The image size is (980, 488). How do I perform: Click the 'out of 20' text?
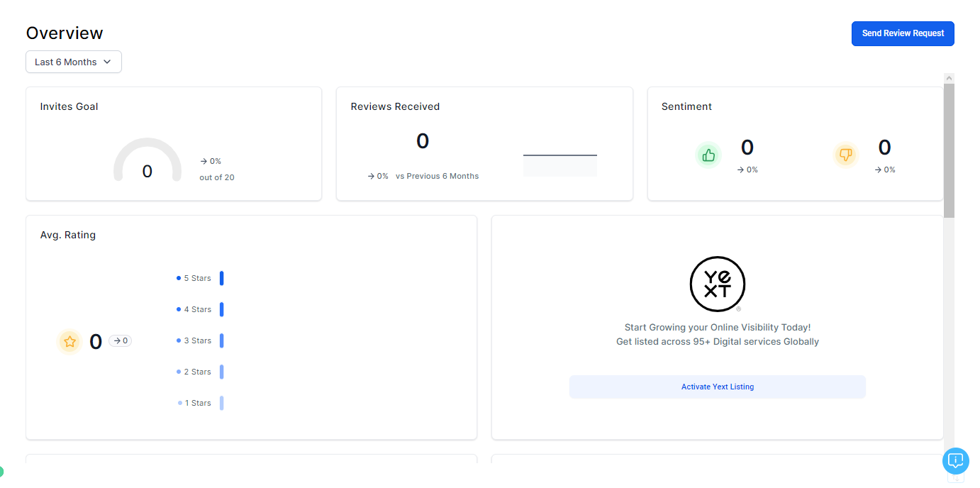pyautogui.click(x=217, y=177)
